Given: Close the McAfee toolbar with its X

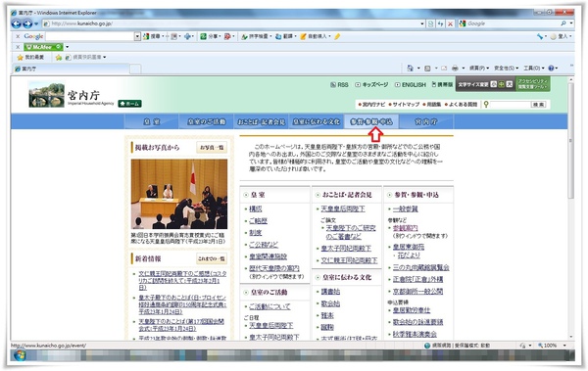Looking at the screenshot, I should (18, 47).
